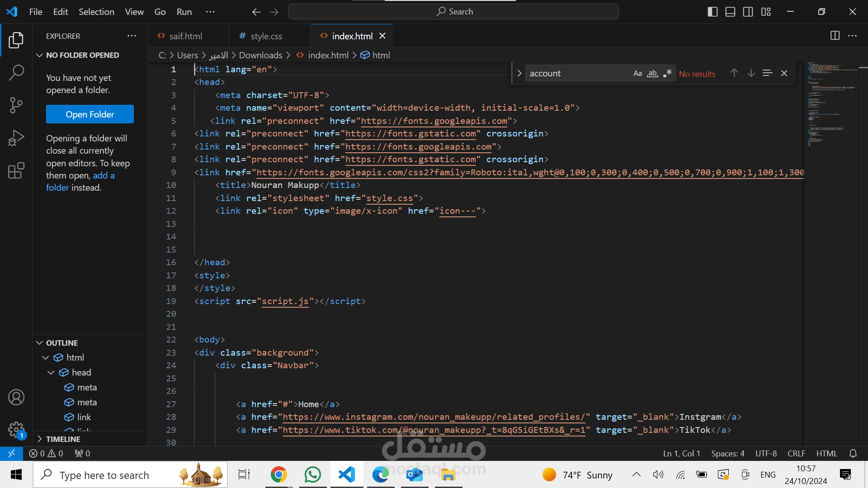Toggle primary side bar visibility

point(712,12)
